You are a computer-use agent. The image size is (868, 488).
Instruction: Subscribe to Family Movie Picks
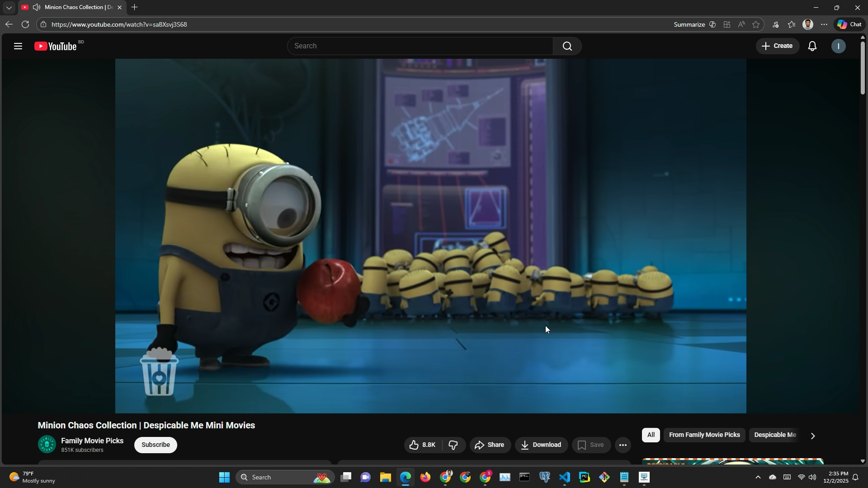156,445
